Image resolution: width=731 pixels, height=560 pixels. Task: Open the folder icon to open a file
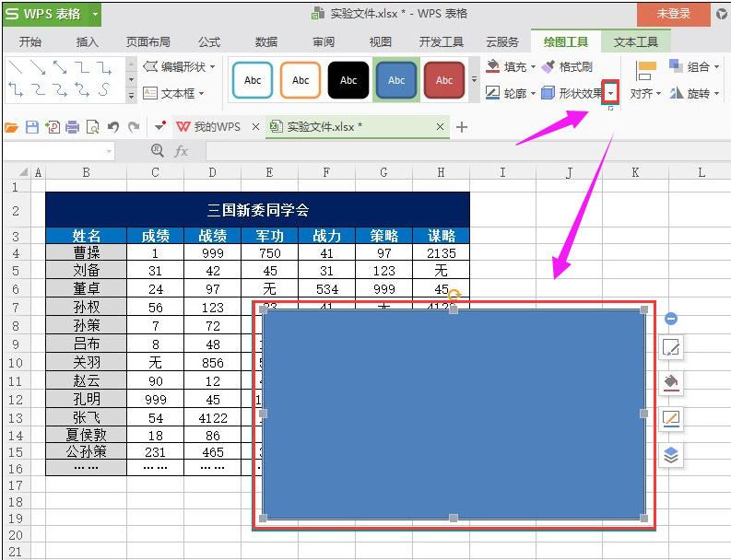click(x=12, y=127)
